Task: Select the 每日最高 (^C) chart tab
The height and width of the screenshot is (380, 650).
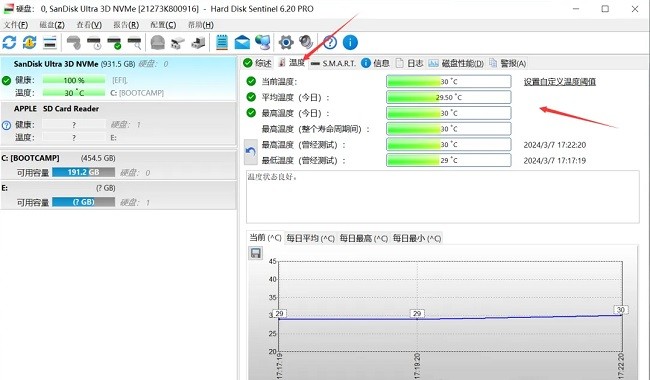Action: pyautogui.click(x=364, y=238)
